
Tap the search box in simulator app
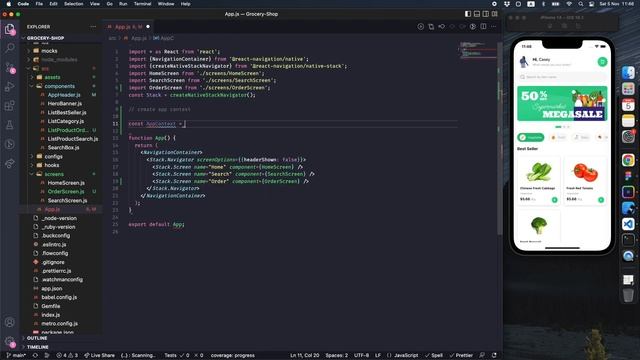coord(562,77)
